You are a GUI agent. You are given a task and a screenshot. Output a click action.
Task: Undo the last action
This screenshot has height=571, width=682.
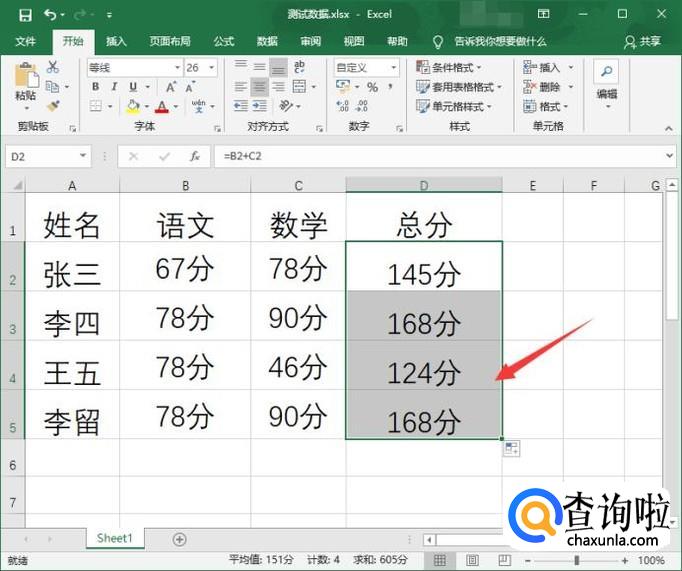[50, 15]
